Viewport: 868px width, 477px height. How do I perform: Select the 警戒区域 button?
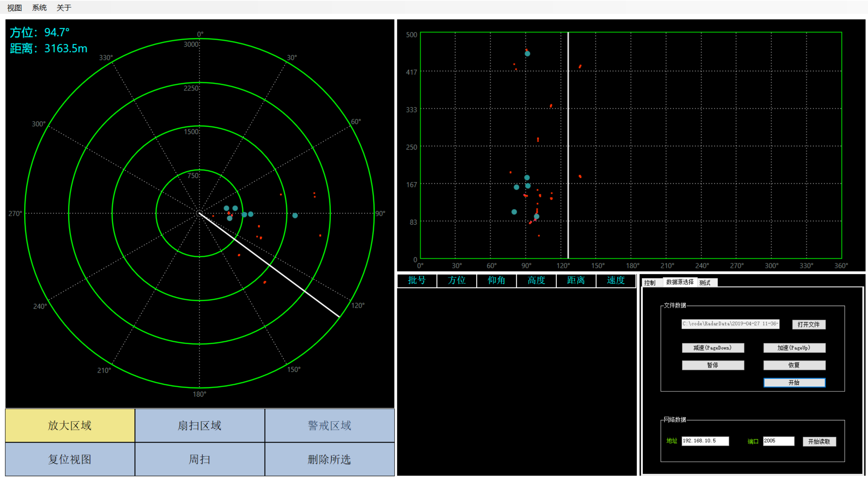pos(329,425)
